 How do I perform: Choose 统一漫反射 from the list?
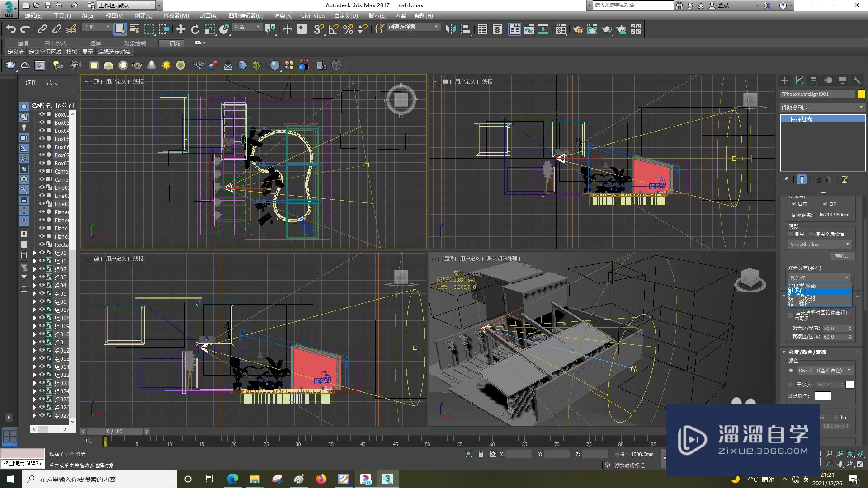click(819, 298)
